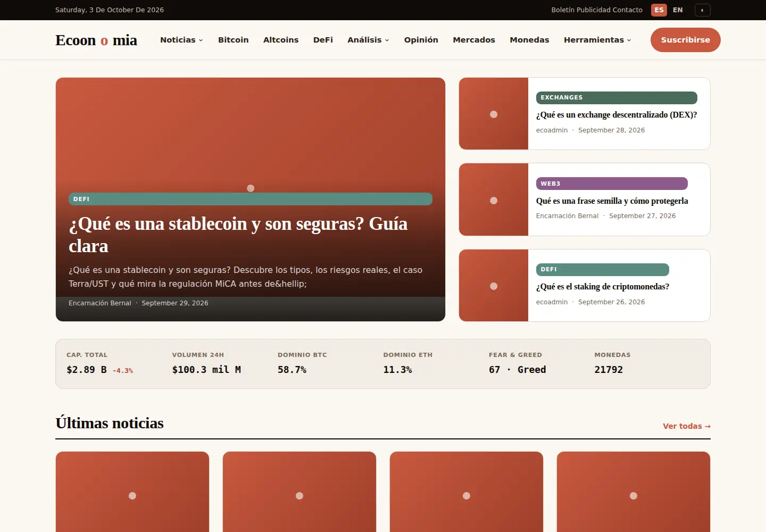This screenshot has width=766, height=532.
Task: Click the Suscribirse button
Action: point(685,40)
